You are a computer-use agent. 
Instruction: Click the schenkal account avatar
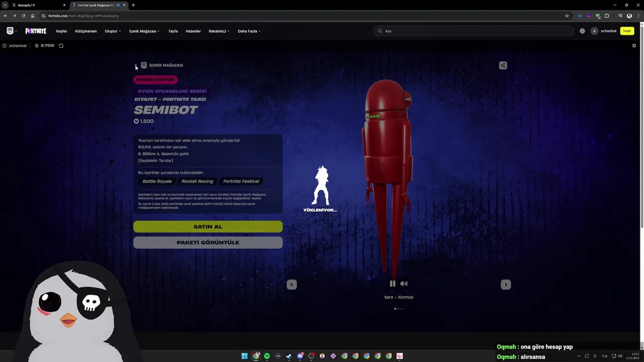tap(594, 31)
